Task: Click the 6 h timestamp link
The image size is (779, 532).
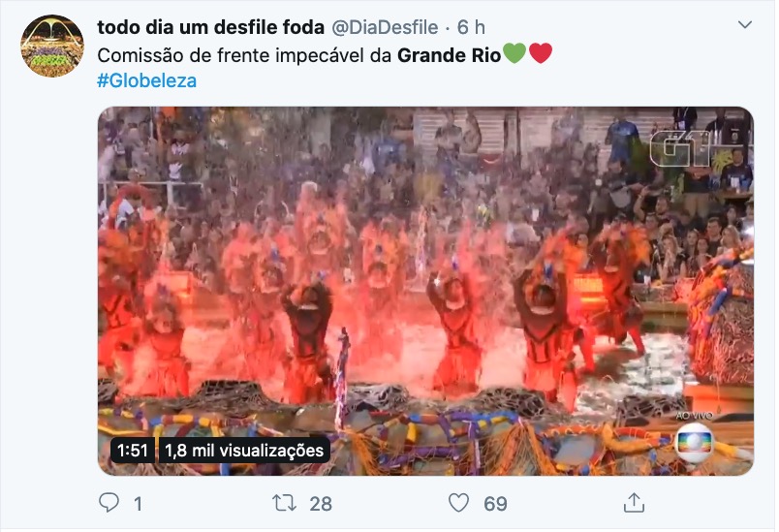Action: 471,27
